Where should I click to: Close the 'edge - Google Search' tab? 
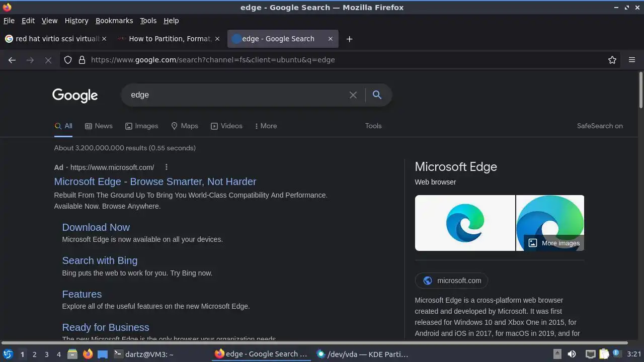click(x=331, y=39)
